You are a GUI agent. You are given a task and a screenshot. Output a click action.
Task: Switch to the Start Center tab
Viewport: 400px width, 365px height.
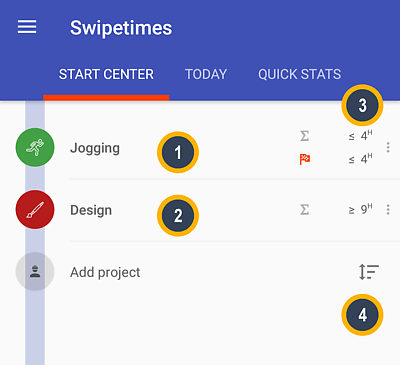(106, 74)
